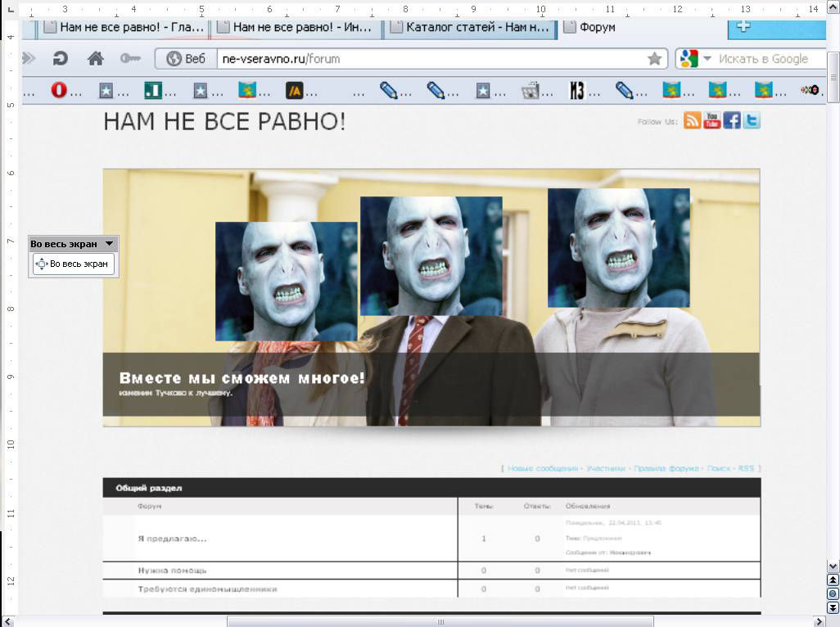Open the Facebook social icon
The width and height of the screenshot is (840, 627).
tap(732, 120)
